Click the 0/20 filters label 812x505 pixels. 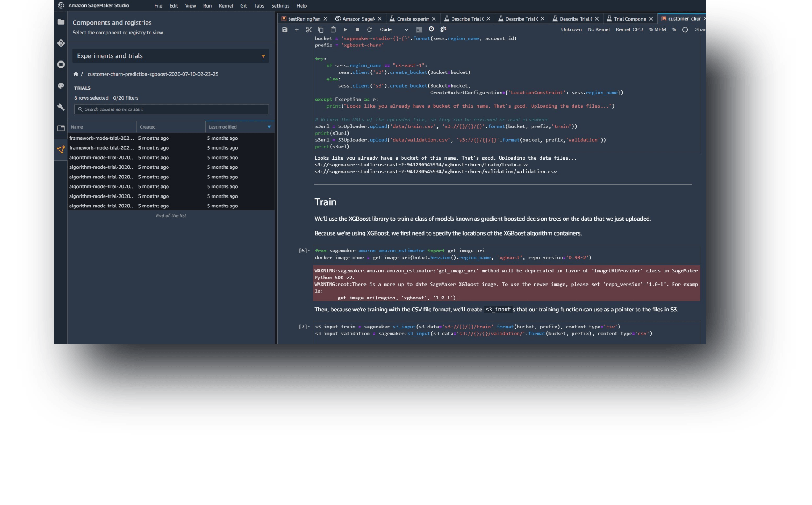pos(126,98)
